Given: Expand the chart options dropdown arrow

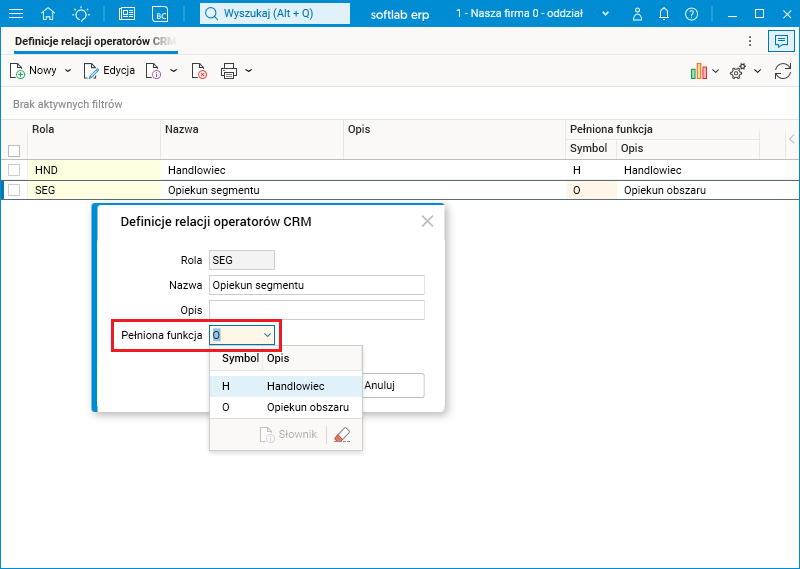Looking at the screenshot, I should pos(715,71).
